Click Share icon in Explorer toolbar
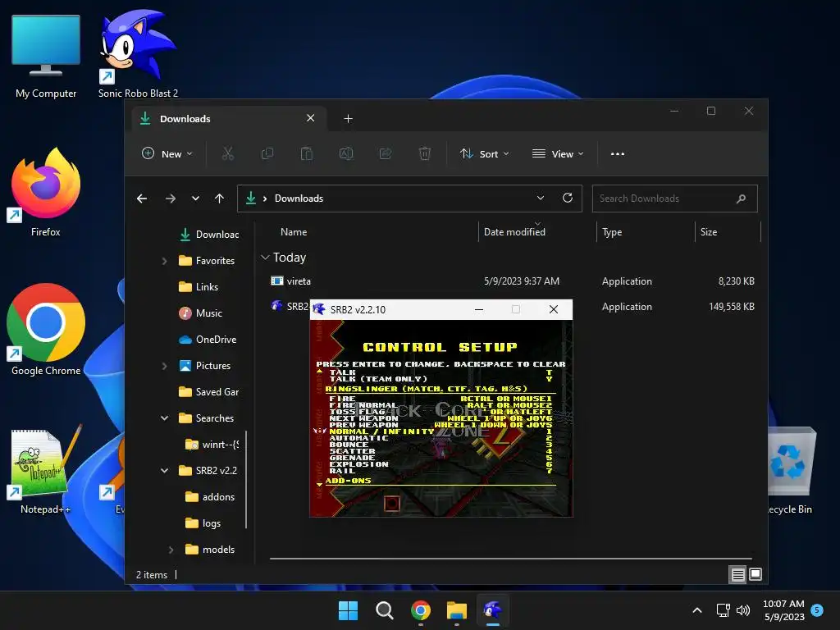 coord(386,153)
